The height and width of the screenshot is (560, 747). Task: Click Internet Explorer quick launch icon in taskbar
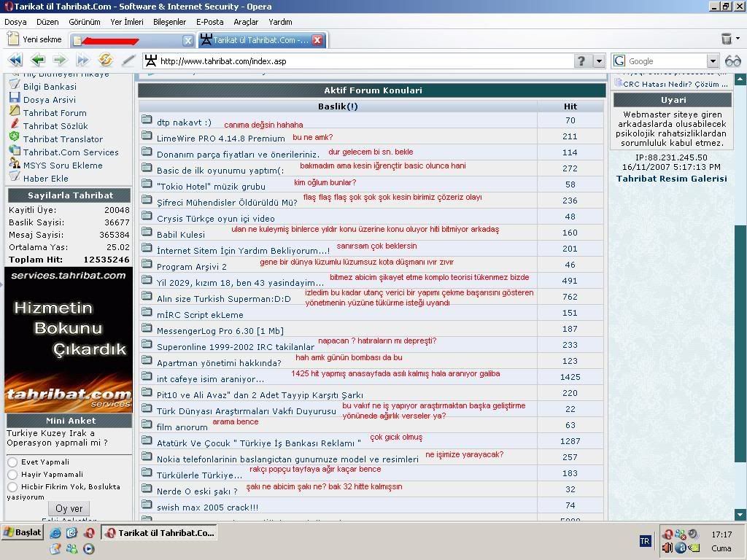[x=55, y=533]
